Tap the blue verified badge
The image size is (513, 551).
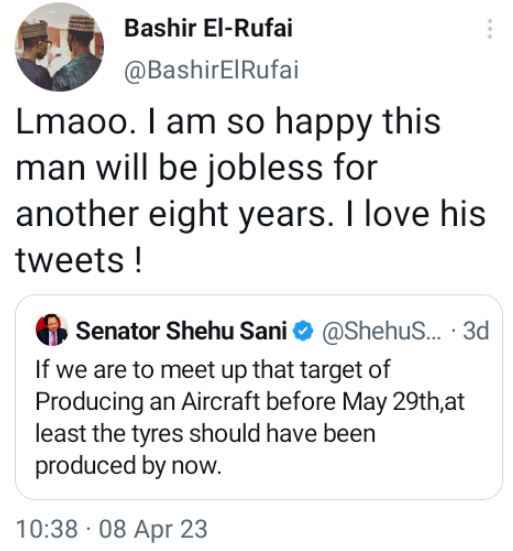303,331
